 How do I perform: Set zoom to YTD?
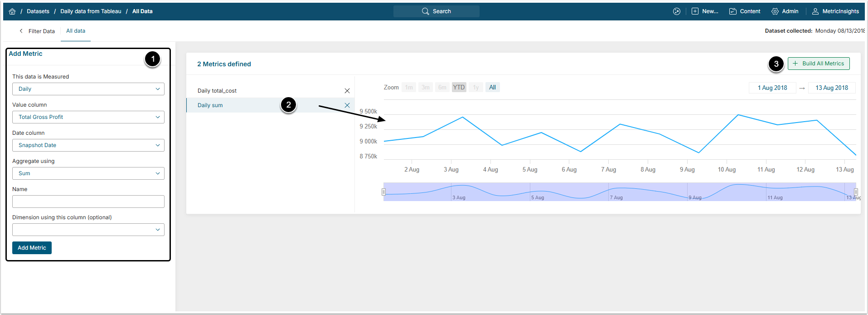click(459, 87)
